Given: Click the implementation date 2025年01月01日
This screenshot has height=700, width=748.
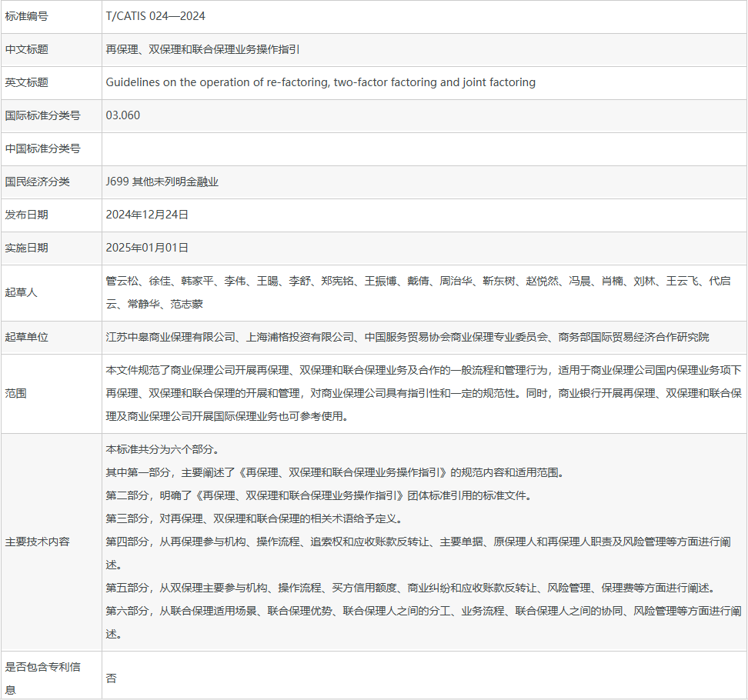Looking at the screenshot, I should (147, 248).
